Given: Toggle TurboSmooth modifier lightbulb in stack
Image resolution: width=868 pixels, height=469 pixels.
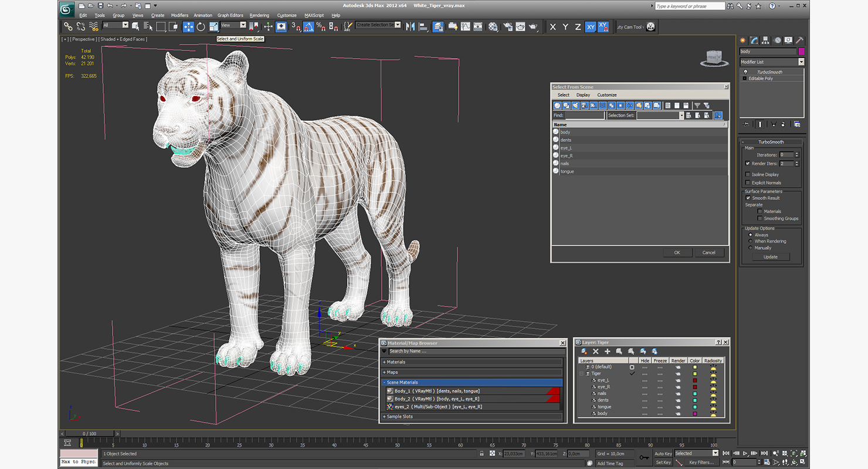Looking at the screenshot, I should [745, 72].
